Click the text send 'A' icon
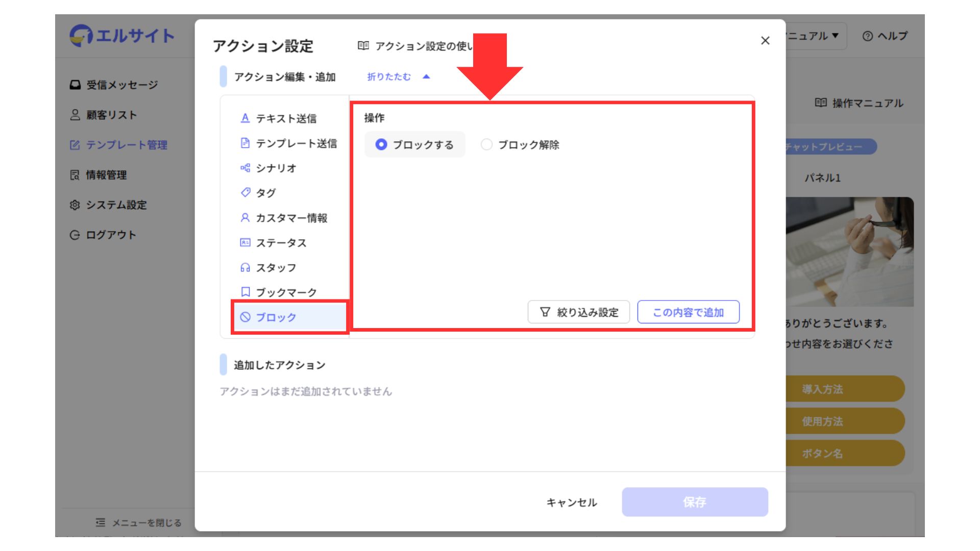The image size is (980, 551). [245, 118]
